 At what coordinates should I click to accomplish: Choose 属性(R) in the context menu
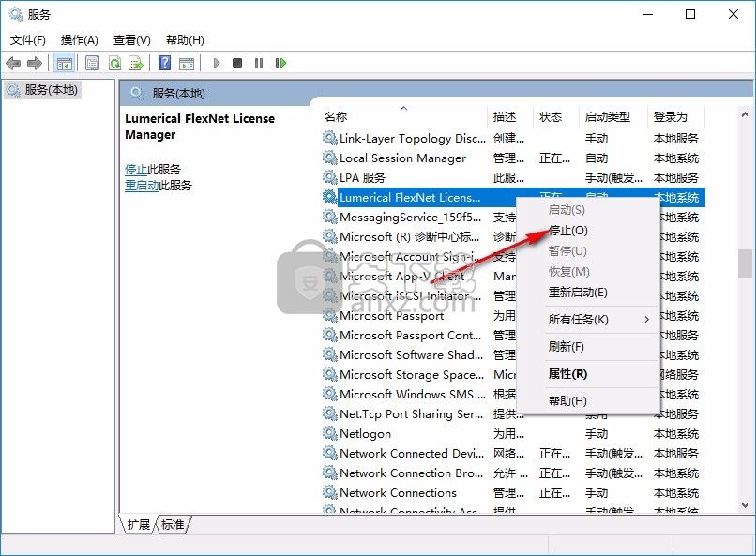tap(567, 374)
